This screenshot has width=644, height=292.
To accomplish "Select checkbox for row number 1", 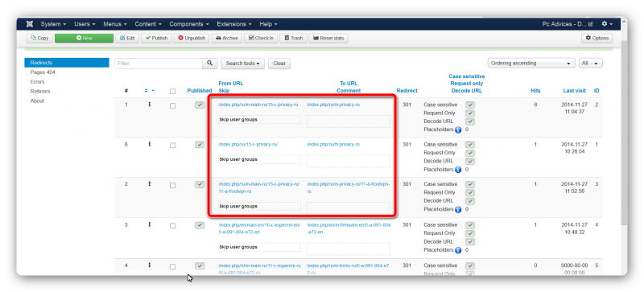I will coord(172,105).
